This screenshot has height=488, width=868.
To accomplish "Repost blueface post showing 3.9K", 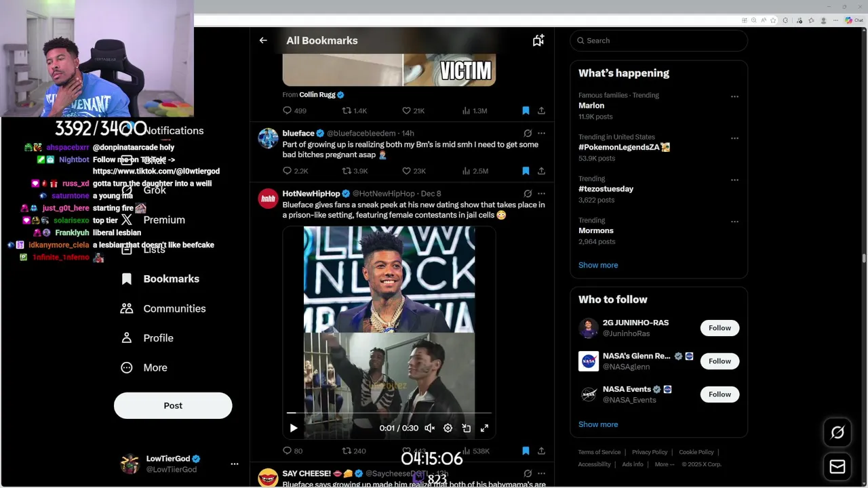I will click(354, 171).
